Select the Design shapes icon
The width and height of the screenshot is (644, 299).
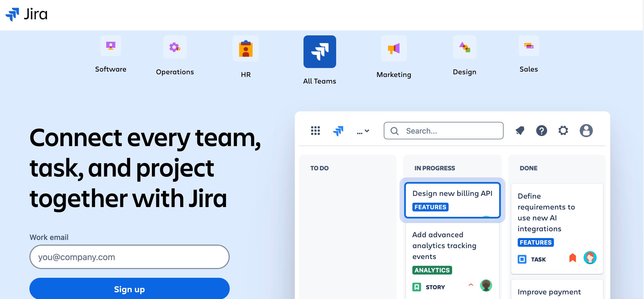tap(465, 47)
